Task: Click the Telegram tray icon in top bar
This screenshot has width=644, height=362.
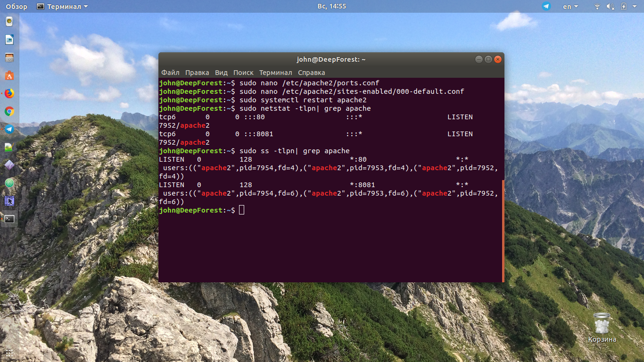Action: coord(546,6)
